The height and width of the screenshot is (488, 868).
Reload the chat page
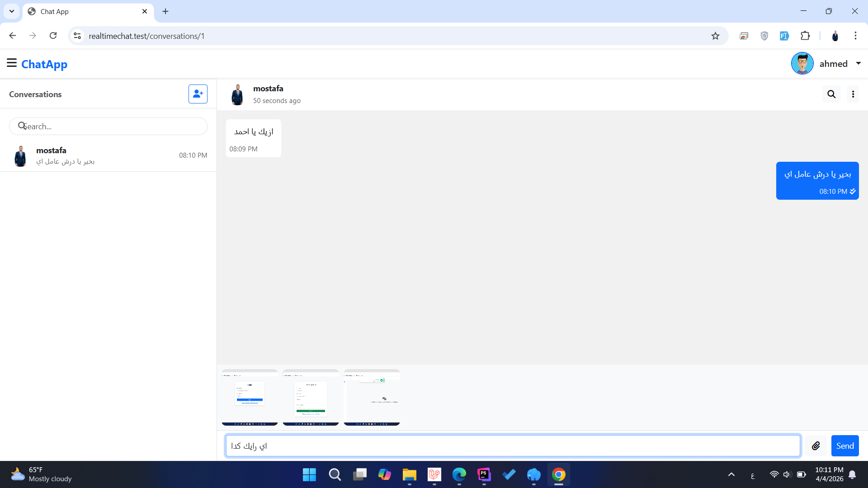click(53, 36)
